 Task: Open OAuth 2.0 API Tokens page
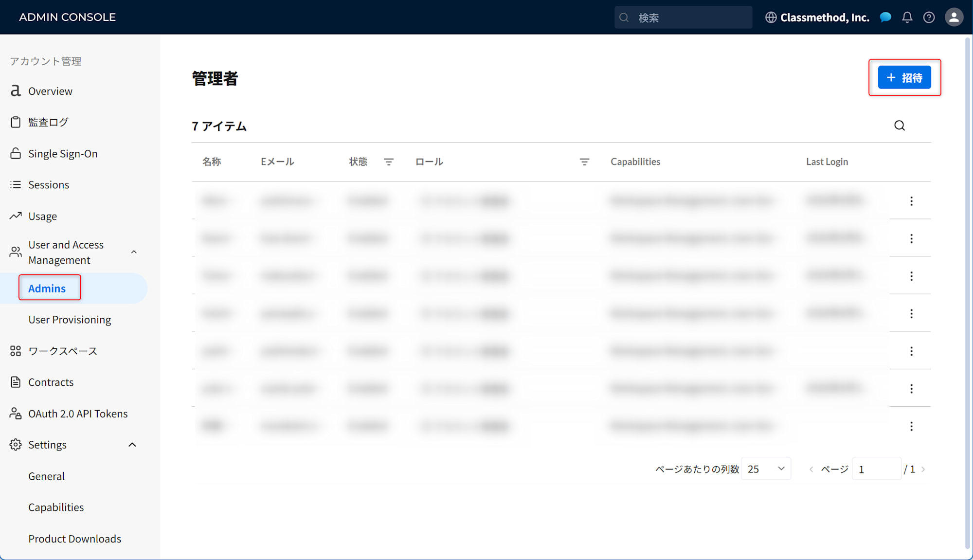(78, 414)
